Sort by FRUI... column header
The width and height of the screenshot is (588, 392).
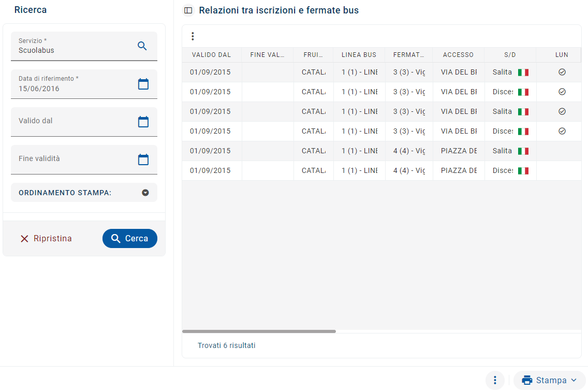pos(313,55)
